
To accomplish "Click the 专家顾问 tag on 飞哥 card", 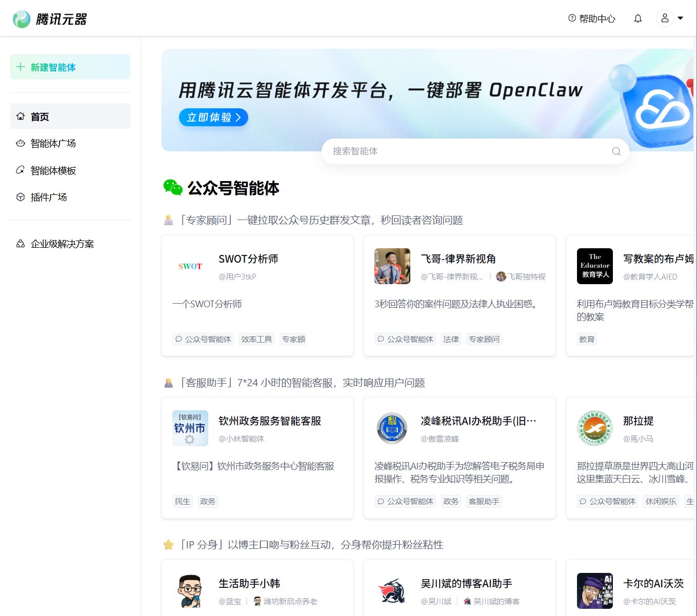I will coord(484,339).
